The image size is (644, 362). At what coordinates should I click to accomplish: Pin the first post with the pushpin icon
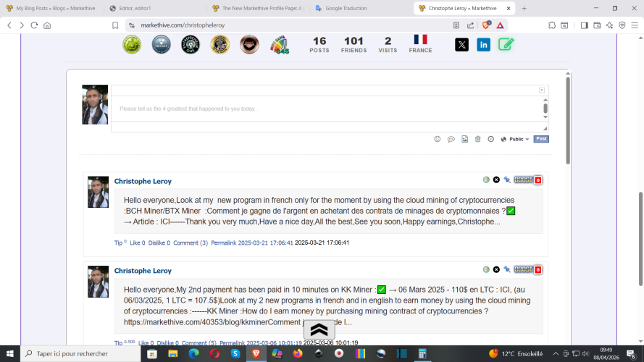click(507, 180)
